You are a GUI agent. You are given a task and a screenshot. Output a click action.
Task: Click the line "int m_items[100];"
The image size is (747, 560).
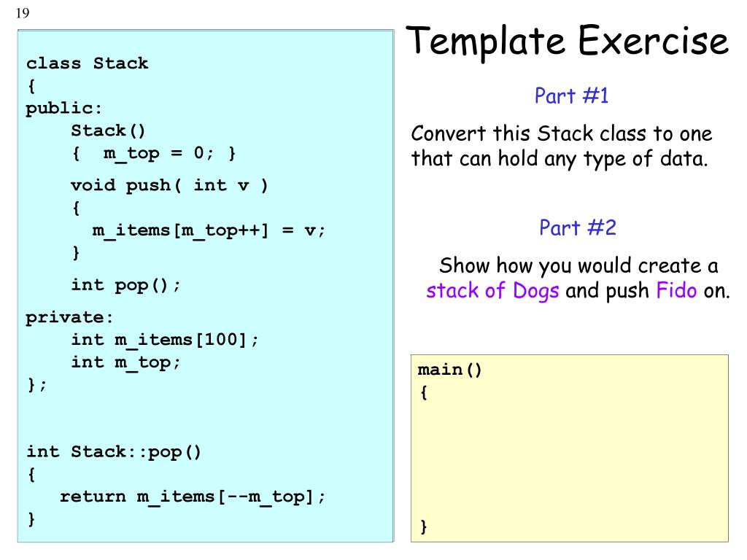point(165,340)
